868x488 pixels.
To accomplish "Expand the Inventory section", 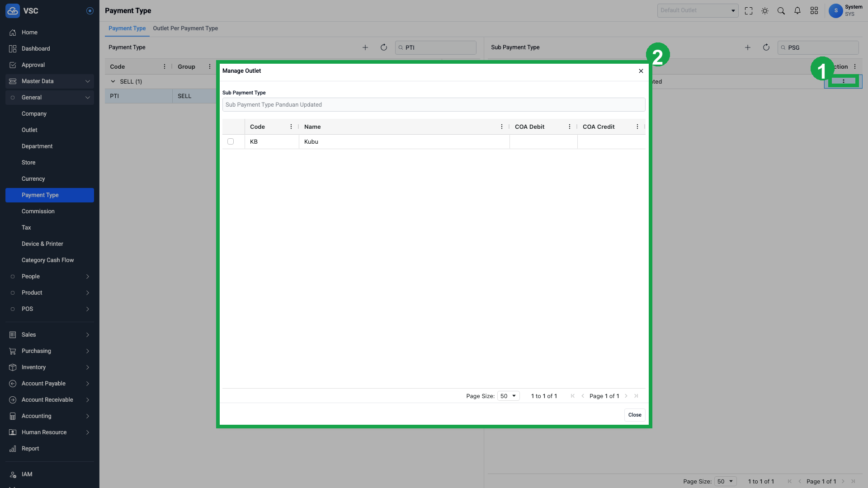I will (50, 367).
